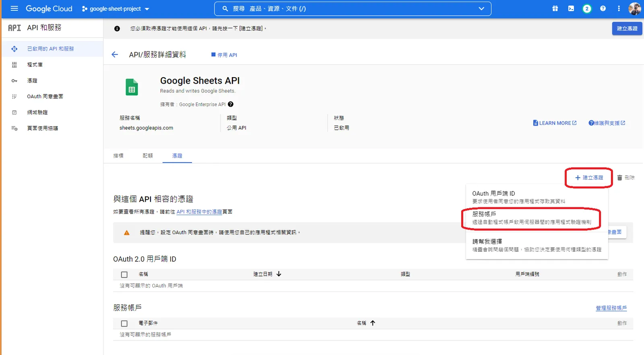The image size is (644, 355).
Task: Click the Google Cloud logo
Action: [x=49, y=8]
